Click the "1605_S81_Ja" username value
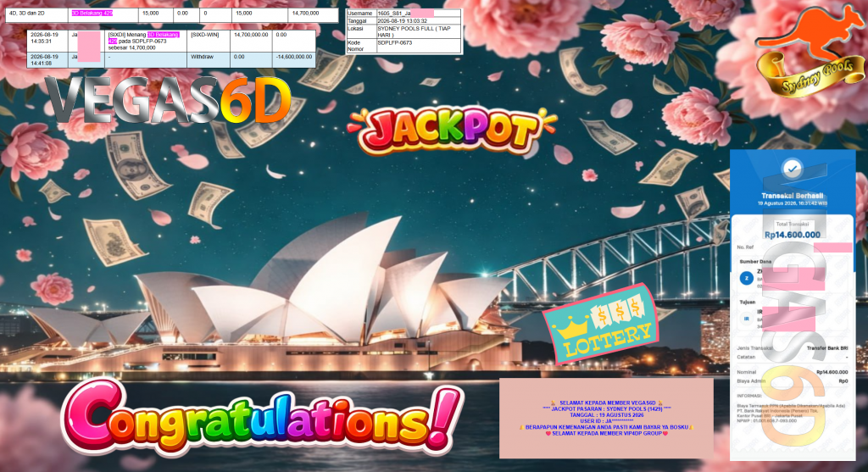The width and height of the screenshot is (868, 472). pyautogui.click(x=393, y=13)
